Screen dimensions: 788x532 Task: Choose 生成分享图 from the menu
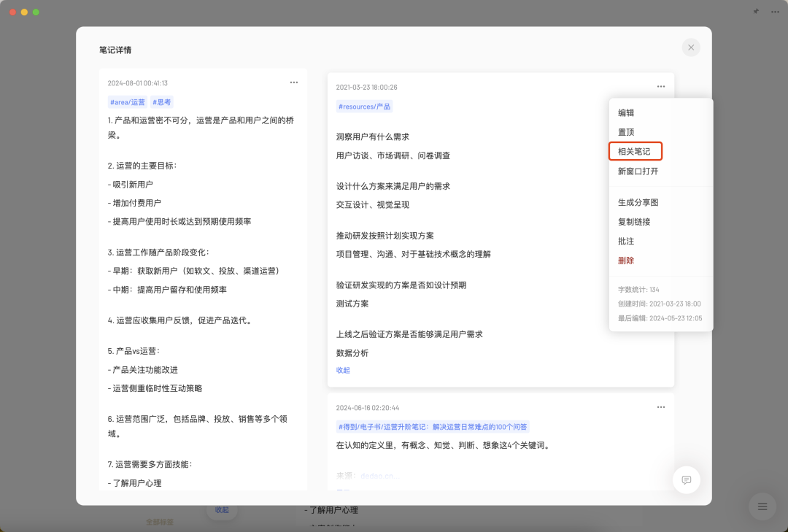click(x=638, y=203)
